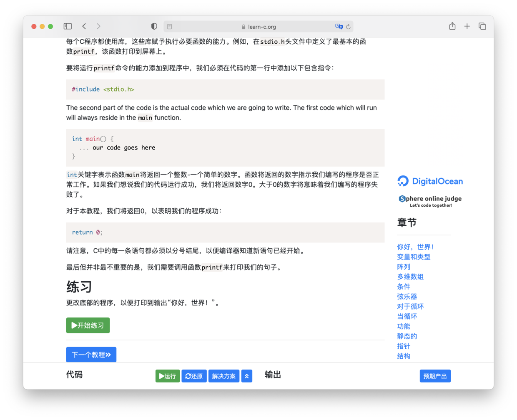Image resolution: width=517 pixels, height=420 pixels.
Task: Open the Share icon in toolbar
Action: point(452,26)
